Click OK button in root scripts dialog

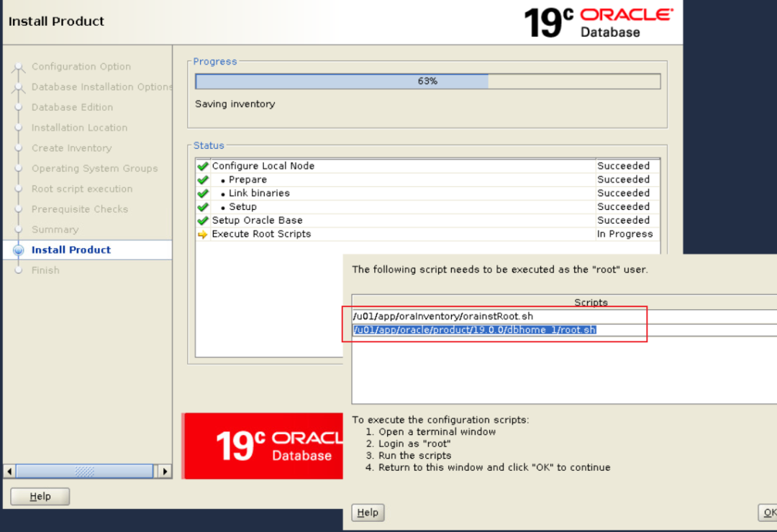(768, 512)
